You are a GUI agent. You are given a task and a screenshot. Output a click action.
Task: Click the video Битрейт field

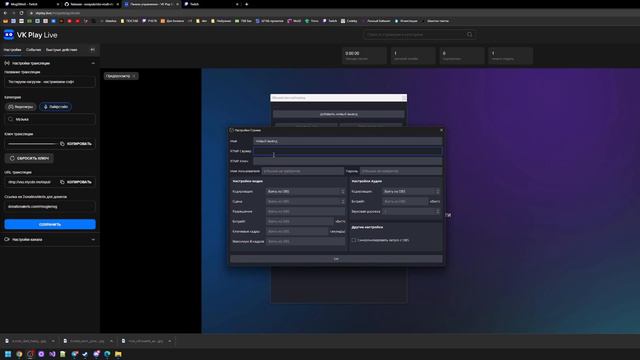300,222
